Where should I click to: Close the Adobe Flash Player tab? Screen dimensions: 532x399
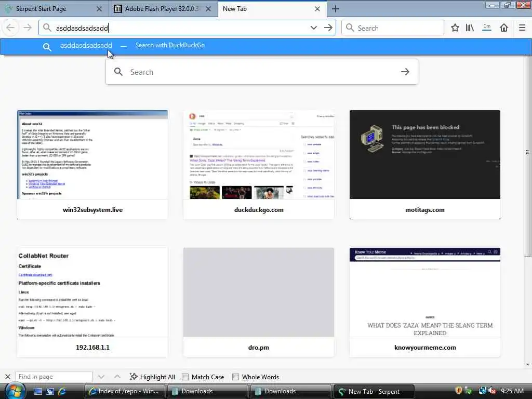point(208,9)
